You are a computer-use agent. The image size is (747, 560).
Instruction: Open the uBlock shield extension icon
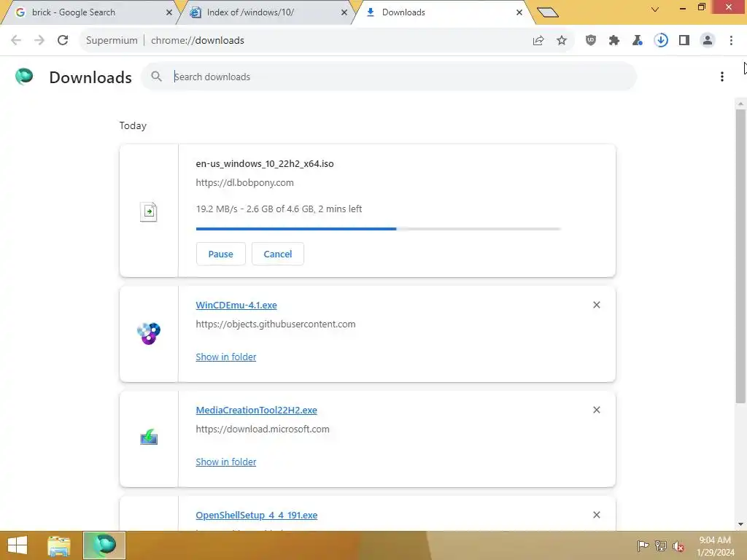[x=591, y=41]
